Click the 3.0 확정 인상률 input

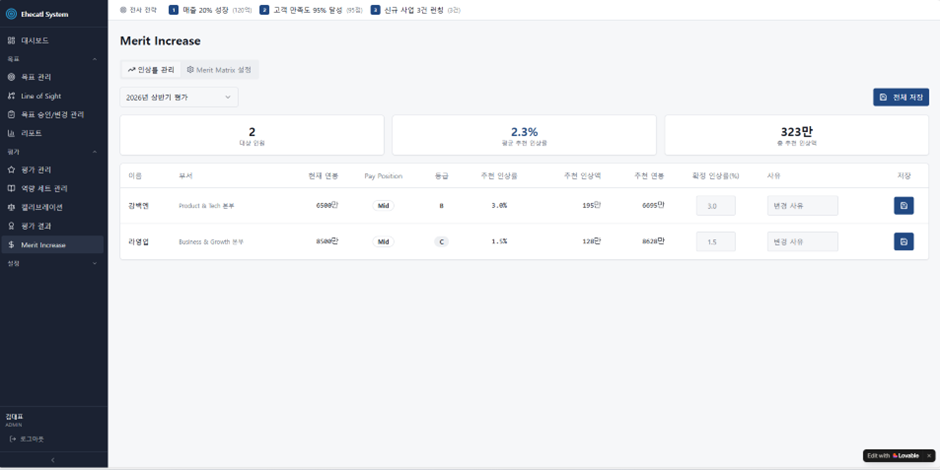(716, 206)
